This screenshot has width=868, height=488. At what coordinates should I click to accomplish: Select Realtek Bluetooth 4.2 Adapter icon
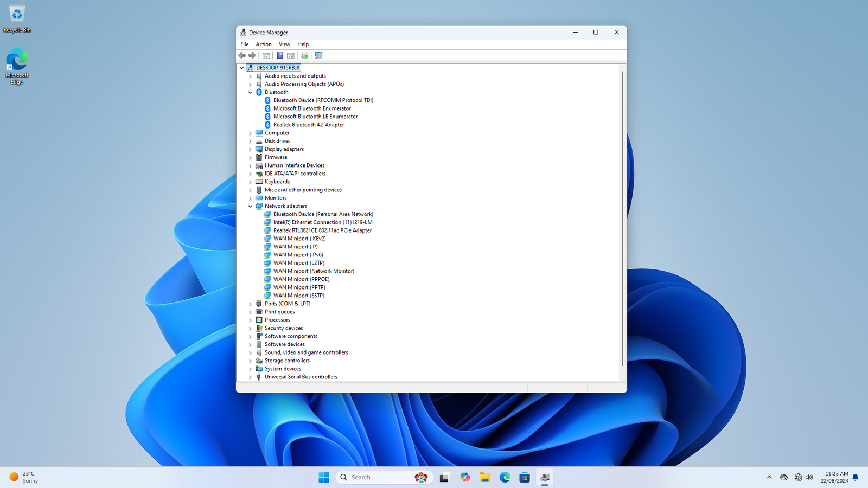click(267, 125)
